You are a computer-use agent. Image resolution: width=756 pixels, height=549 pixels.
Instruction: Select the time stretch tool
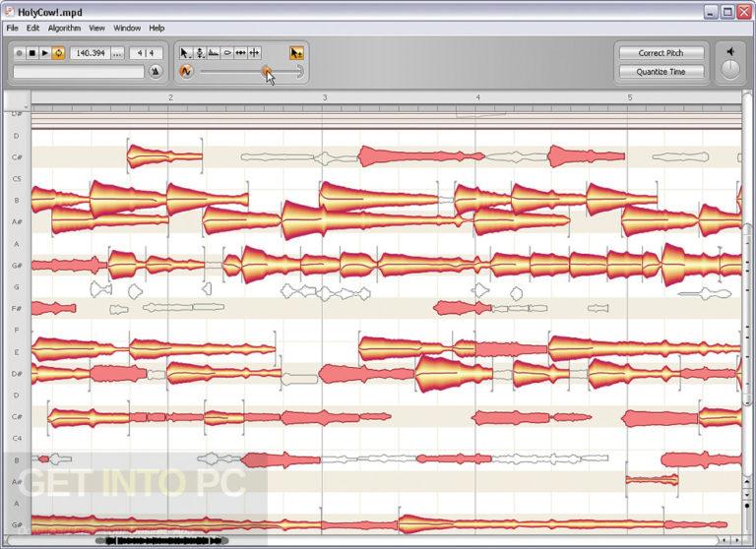pyautogui.click(x=240, y=53)
